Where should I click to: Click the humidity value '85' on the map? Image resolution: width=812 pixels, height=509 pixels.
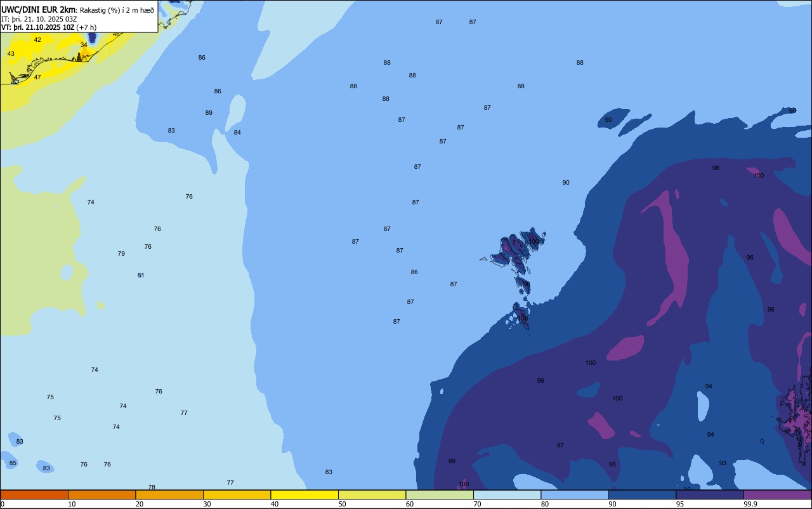[13, 463]
